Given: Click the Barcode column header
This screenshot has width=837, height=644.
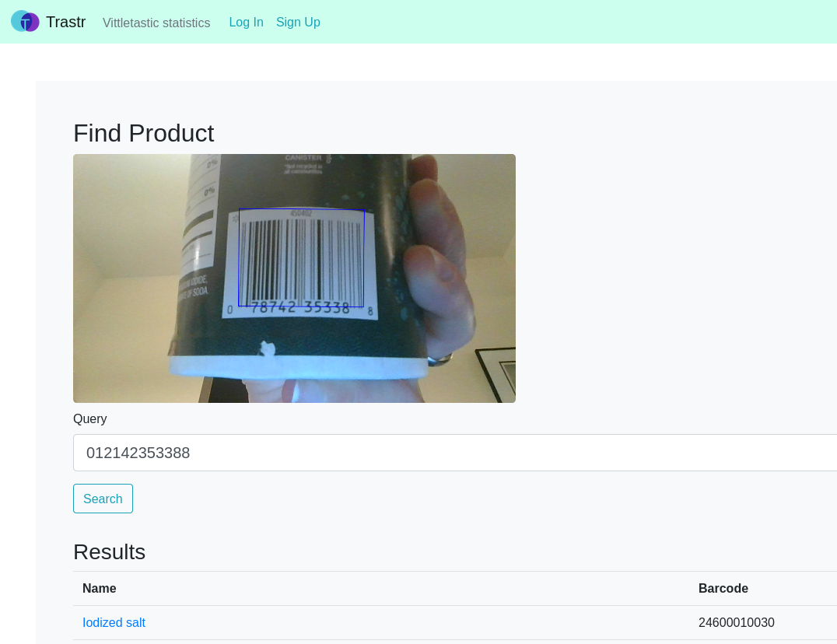Looking at the screenshot, I should pos(723,588).
